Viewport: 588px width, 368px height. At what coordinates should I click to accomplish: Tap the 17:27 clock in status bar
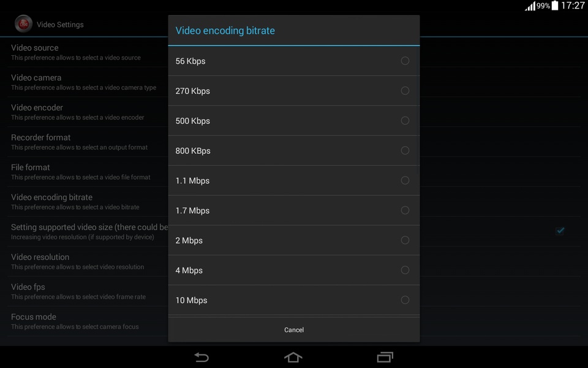coord(573,6)
